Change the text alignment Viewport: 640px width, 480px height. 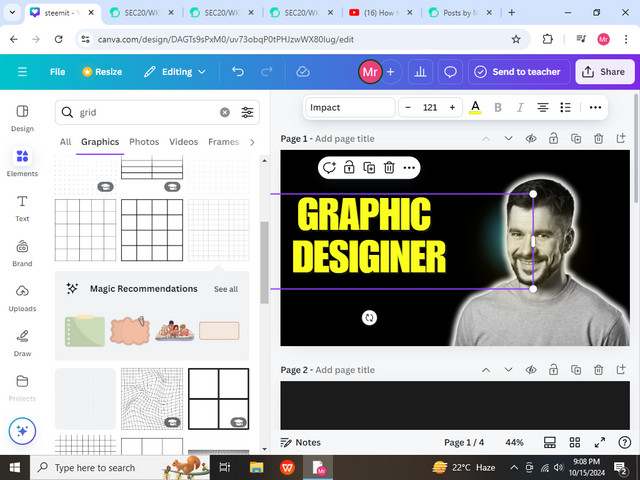pos(542,107)
